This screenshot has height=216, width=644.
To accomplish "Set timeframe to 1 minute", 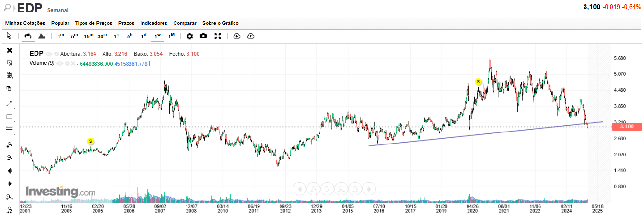I will tap(60, 36).
